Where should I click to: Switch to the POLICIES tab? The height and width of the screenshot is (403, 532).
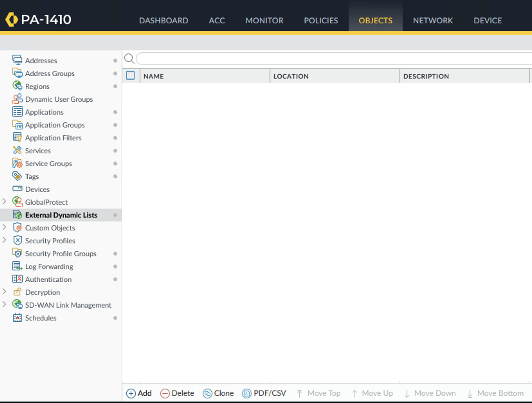click(x=321, y=21)
